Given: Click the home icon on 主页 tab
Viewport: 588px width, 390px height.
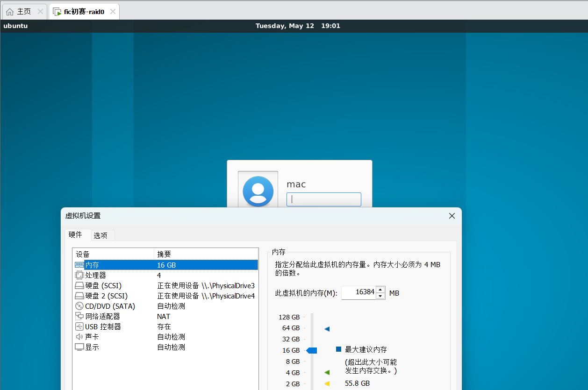Looking at the screenshot, I should [x=10, y=12].
